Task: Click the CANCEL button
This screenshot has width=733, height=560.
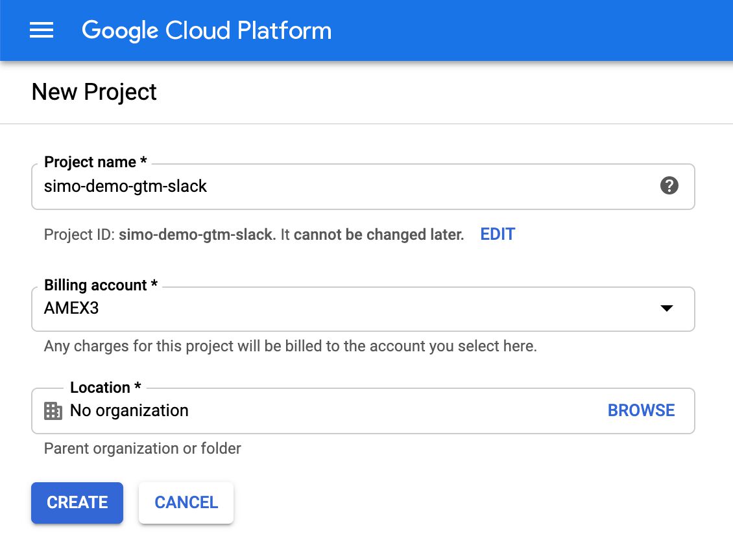Action: coord(186,502)
